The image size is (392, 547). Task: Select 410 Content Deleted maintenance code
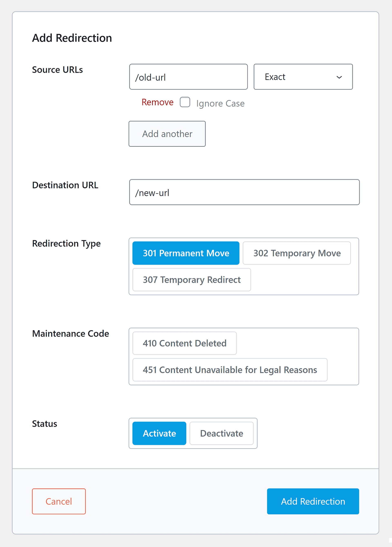tap(185, 343)
